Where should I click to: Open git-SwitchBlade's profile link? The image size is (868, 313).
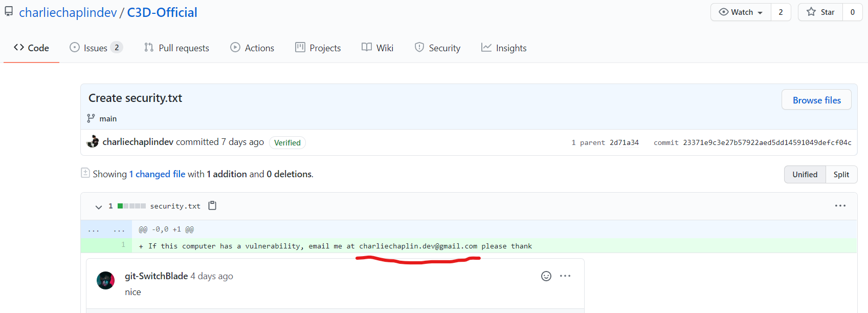[x=157, y=276]
